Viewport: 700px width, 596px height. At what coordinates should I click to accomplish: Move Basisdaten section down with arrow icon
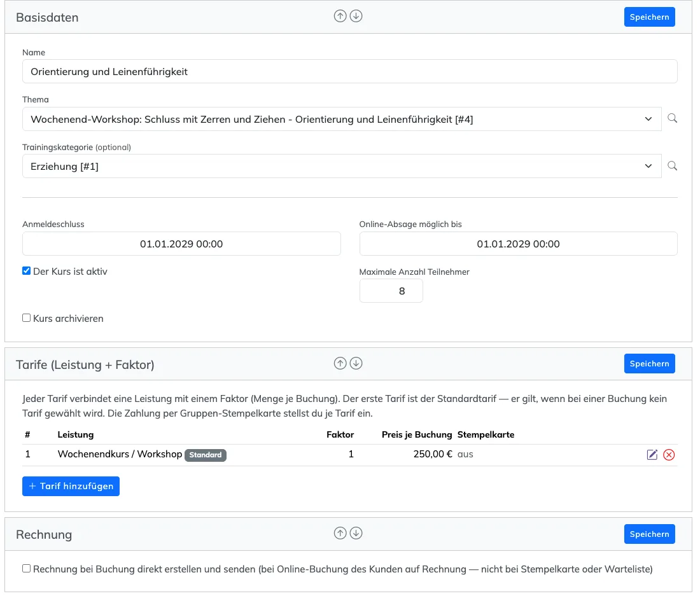(356, 17)
